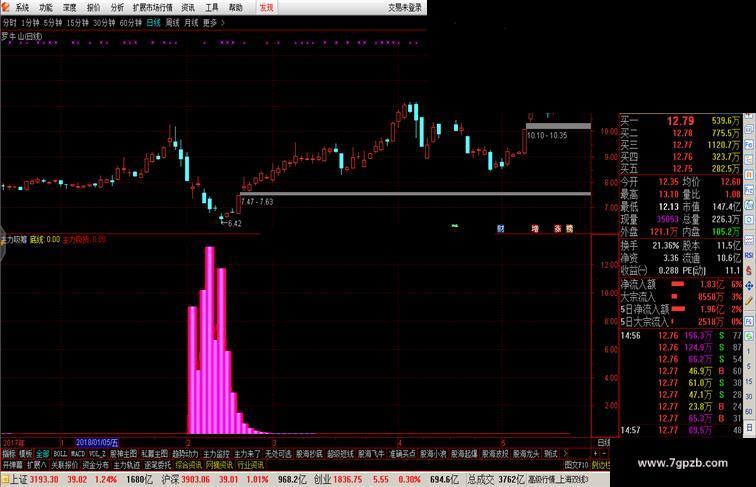Click the orange app logo icon
Screen dimensions: 756x487
(5, 7)
